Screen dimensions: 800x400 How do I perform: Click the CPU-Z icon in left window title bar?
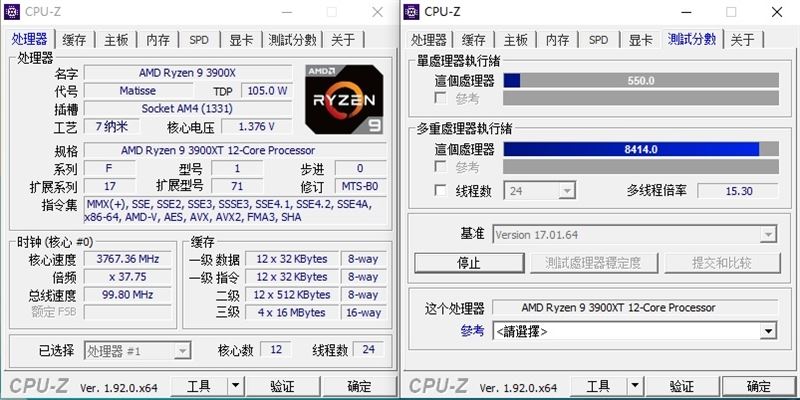pos(12,12)
